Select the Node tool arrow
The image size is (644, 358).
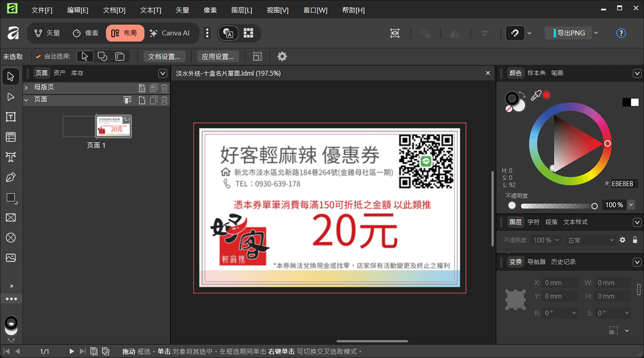(x=11, y=97)
